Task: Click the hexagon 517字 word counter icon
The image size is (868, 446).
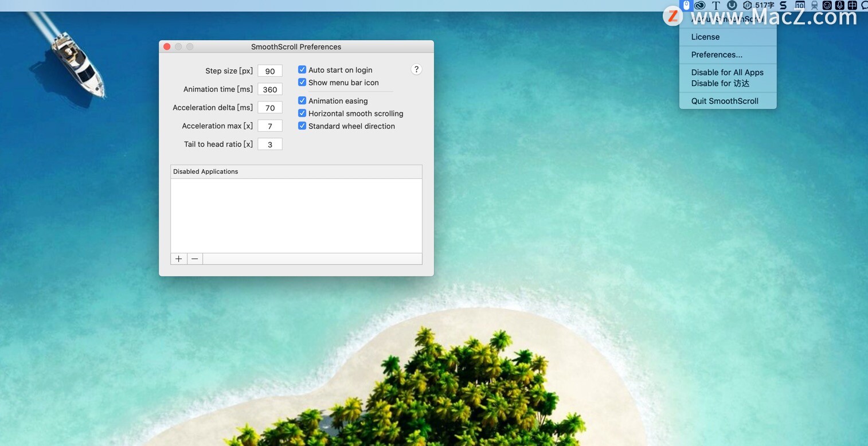Action: click(x=758, y=5)
